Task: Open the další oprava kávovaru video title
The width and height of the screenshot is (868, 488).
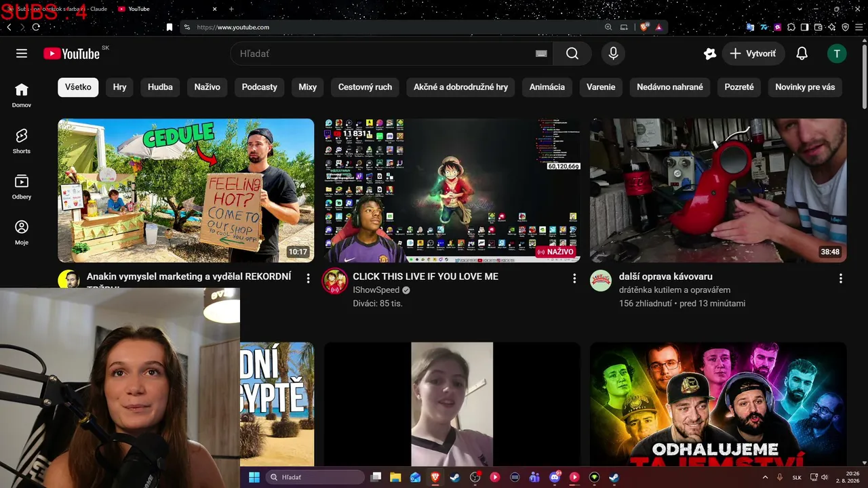Action: (665, 277)
